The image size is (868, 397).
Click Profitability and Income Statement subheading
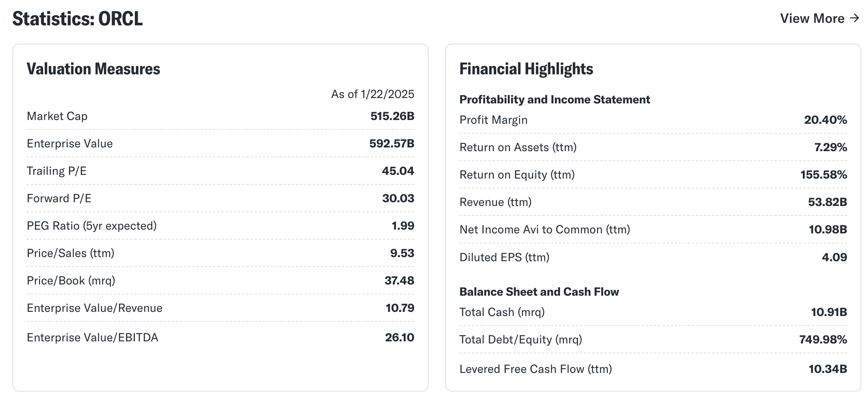tap(555, 100)
